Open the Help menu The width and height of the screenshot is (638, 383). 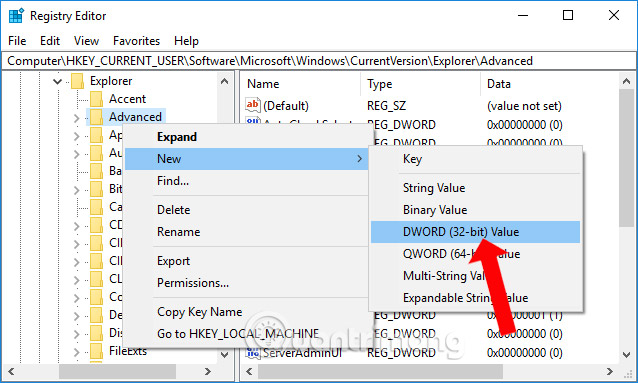click(x=186, y=41)
